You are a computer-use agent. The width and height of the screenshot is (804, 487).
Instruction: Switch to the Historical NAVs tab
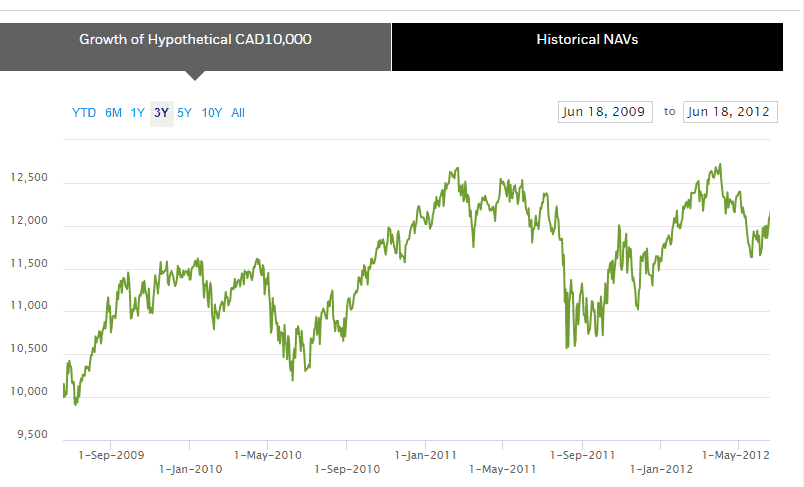point(587,41)
